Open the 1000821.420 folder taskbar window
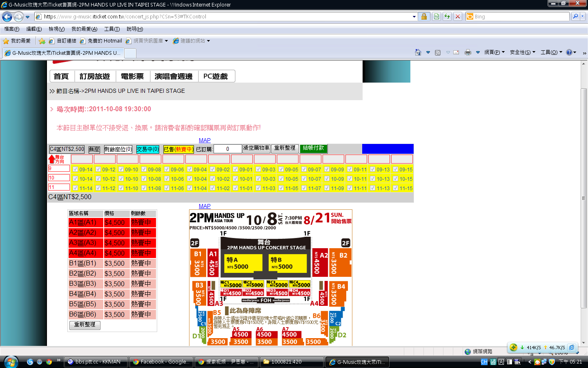 (292, 362)
